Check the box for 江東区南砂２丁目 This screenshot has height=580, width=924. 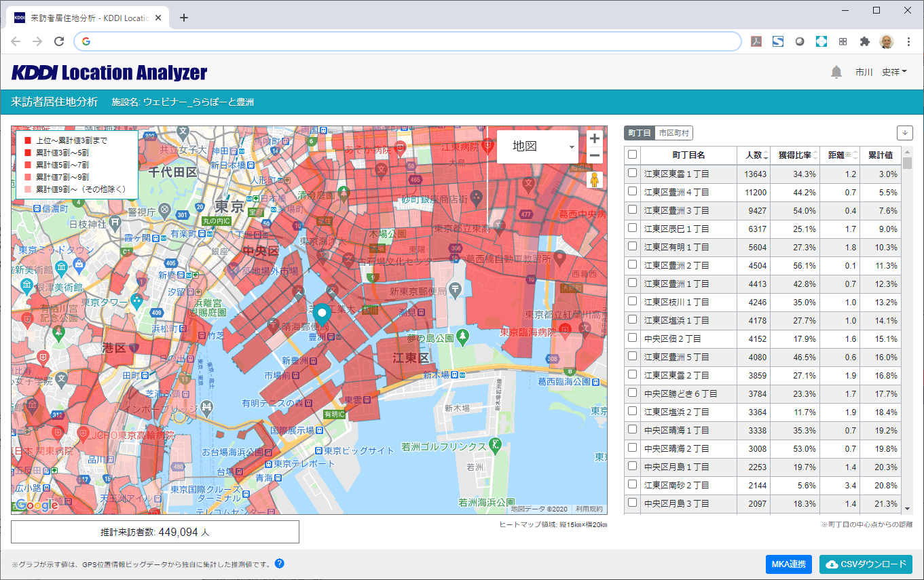coord(633,484)
